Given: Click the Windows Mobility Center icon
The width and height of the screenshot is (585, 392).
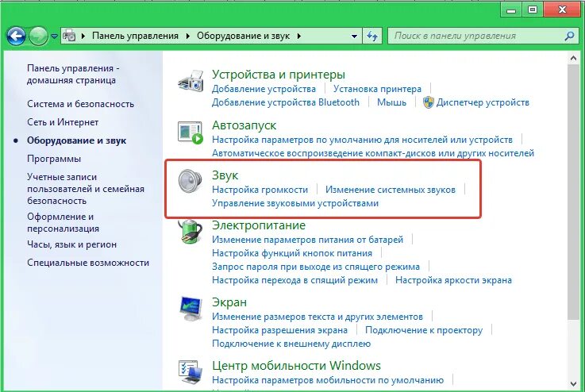Looking at the screenshot, I should pyautogui.click(x=191, y=372).
